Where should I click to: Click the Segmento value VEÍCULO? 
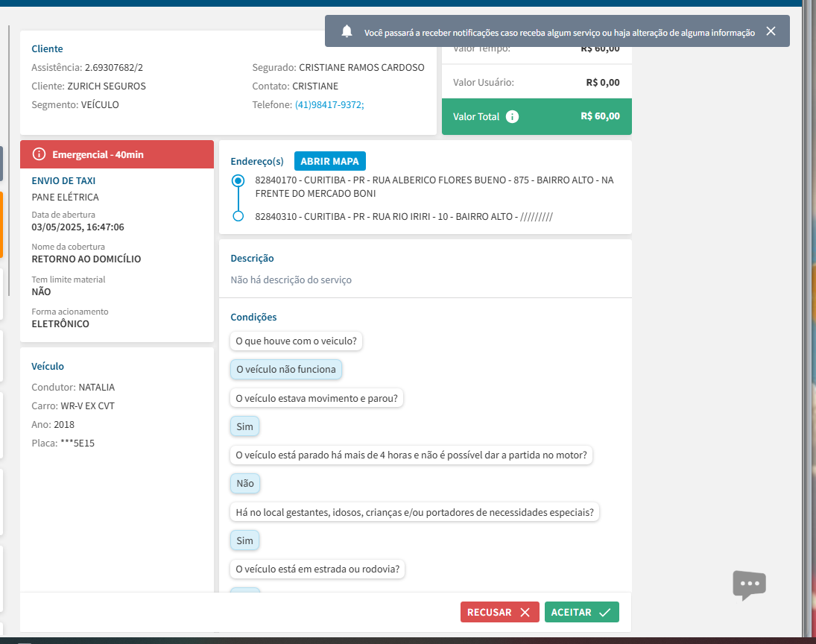(x=100, y=104)
